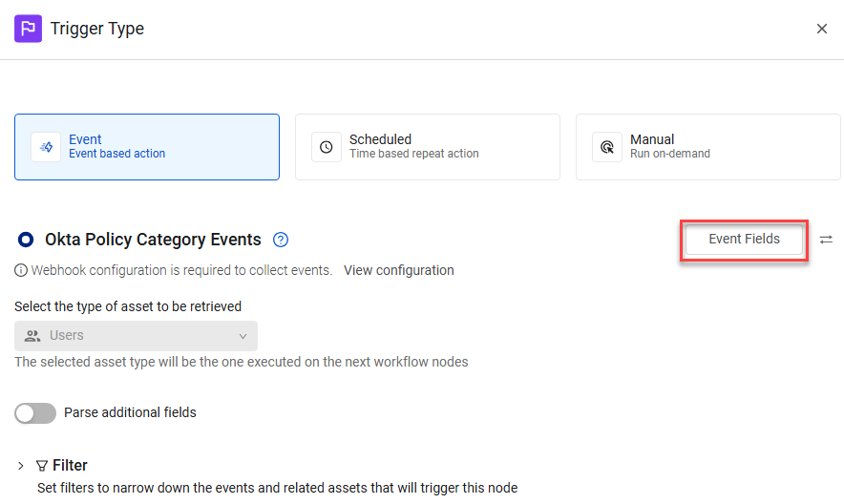
Task: Close the Trigger Type panel
Action: [821, 29]
